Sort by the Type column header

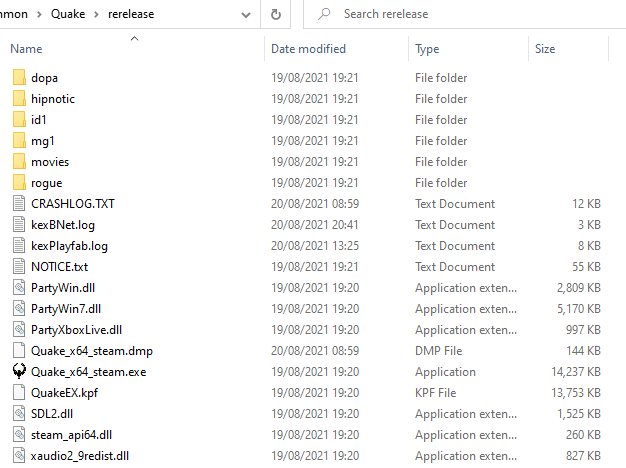[427, 49]
